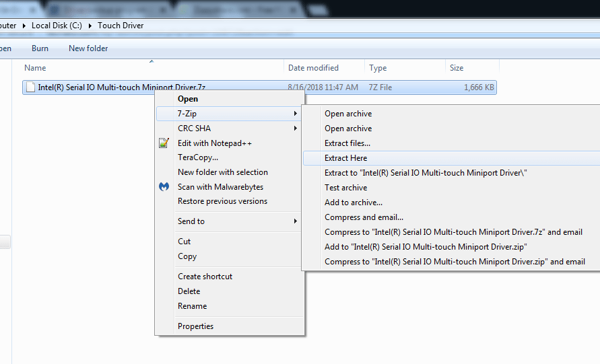Screen dimensions: 600x364
Task: Click the 7z file icon in file list
Action: [30, 87]
